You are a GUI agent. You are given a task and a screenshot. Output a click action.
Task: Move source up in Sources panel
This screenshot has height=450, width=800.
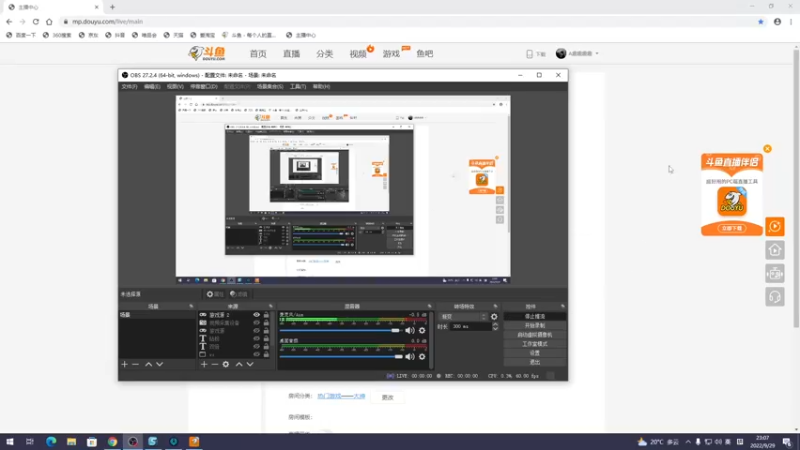239,364
